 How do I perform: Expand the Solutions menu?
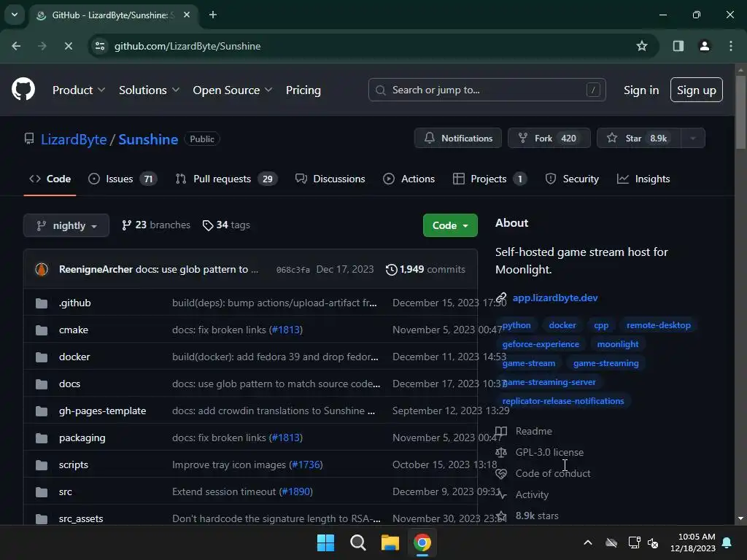click(149, 90)
